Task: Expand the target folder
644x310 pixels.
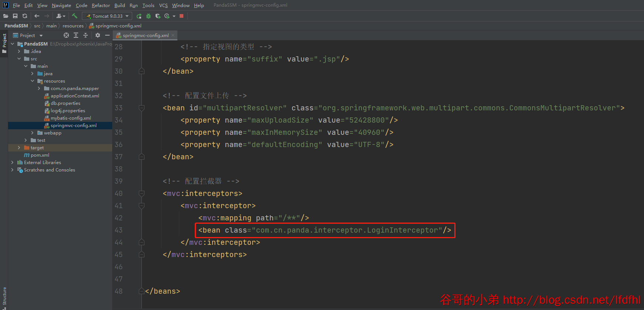Action: click(19, 148)
